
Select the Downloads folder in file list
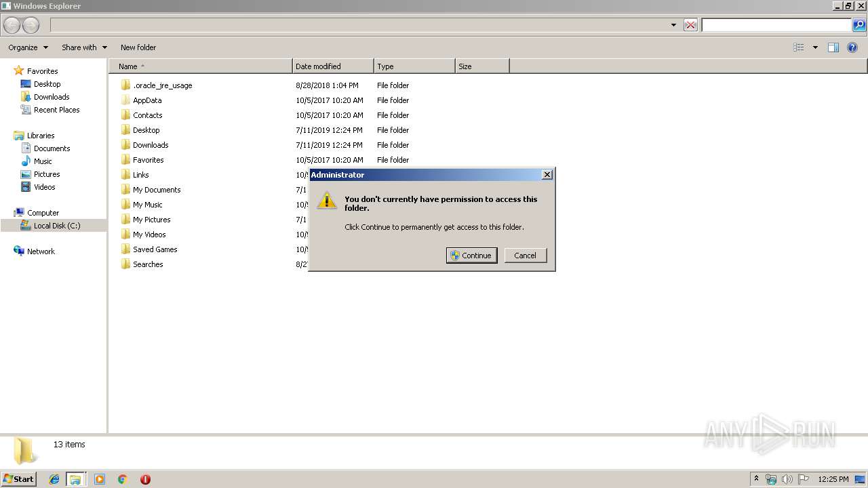pos(151,145)
